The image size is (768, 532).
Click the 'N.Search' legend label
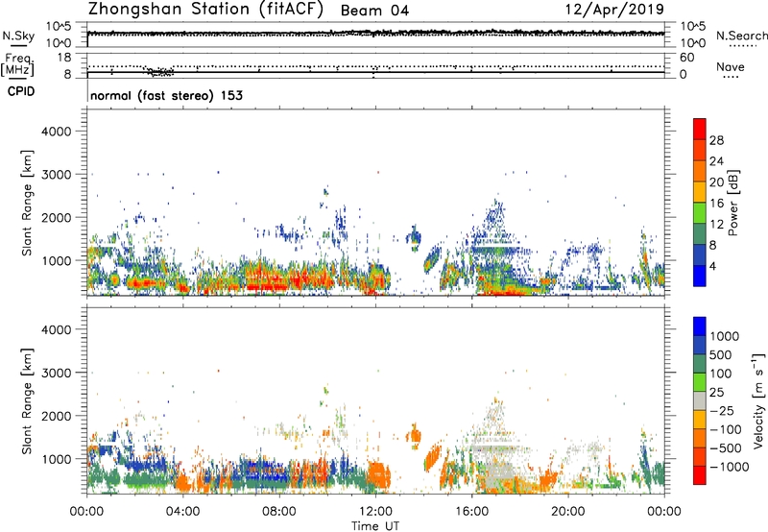tap(741, 36)
